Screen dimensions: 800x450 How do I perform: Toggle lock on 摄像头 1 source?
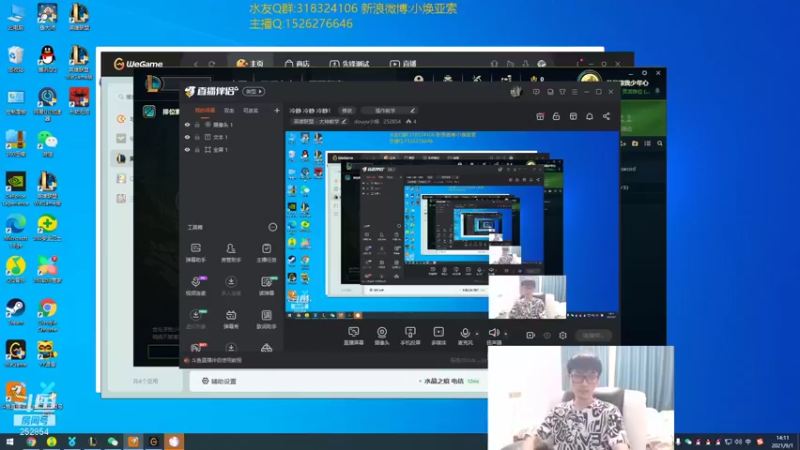tap(197, 124)
